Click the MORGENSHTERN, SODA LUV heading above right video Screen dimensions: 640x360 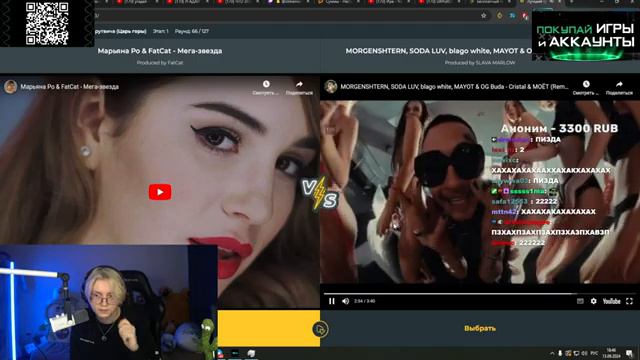tap(439, 51)
